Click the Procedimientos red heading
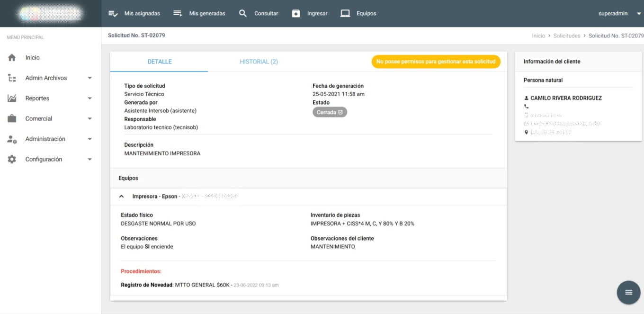 141,271
